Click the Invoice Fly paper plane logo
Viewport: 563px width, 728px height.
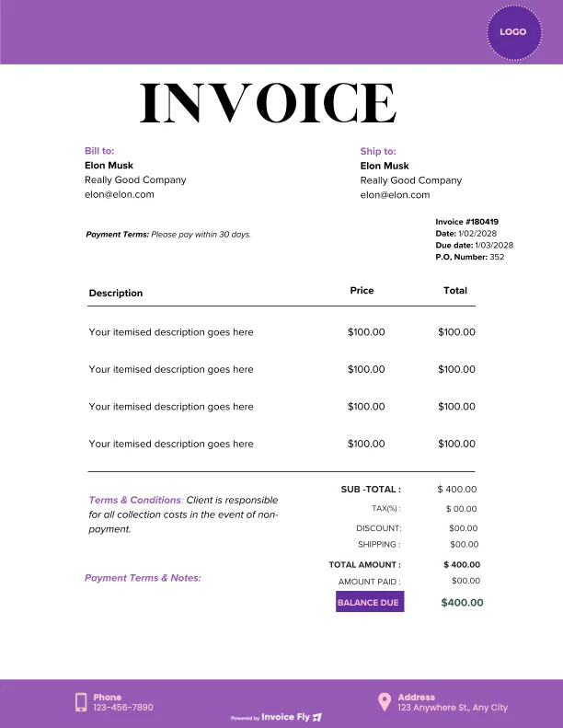pyautogui.click(x=316, y=717)
